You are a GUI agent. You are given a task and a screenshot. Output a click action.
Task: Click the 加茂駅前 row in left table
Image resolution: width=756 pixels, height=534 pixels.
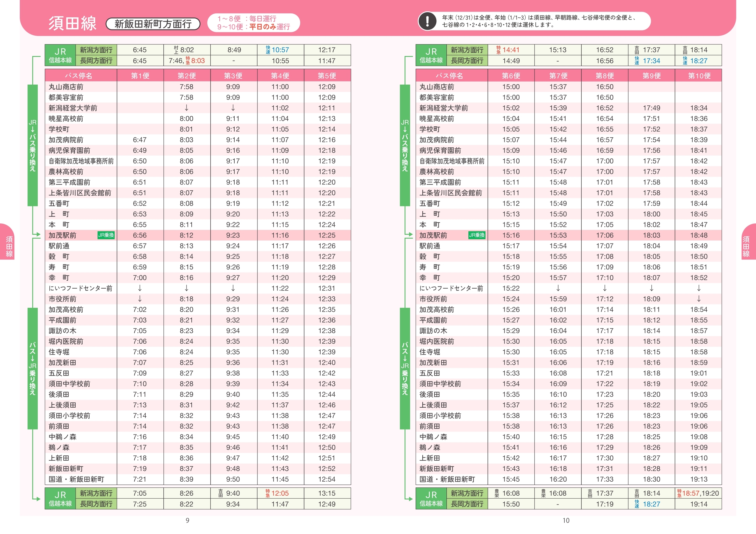[x=62, y=235]
